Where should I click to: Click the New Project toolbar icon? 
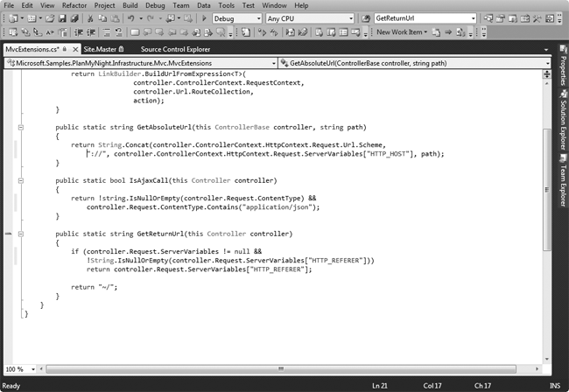coord(13,18)
